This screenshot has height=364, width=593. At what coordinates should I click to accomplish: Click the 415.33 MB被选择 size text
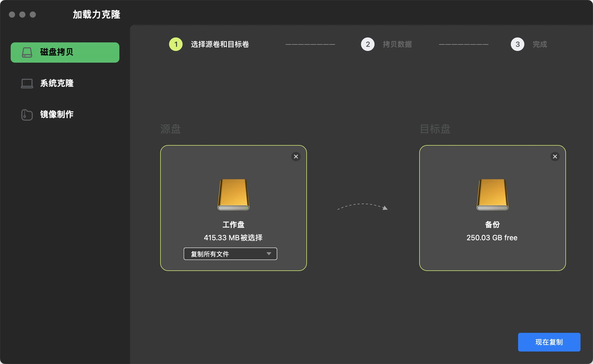(233, 237)
